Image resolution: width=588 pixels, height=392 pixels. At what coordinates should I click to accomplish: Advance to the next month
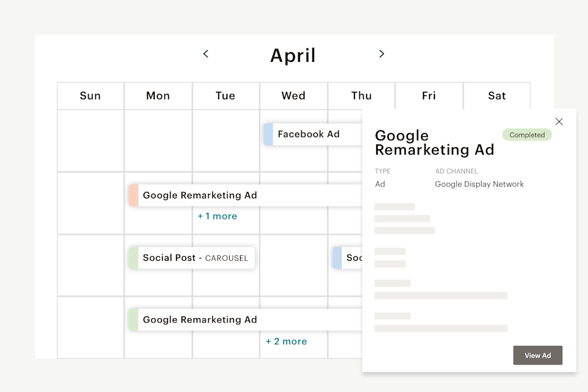pyautogui.click(x=382, y=54)
